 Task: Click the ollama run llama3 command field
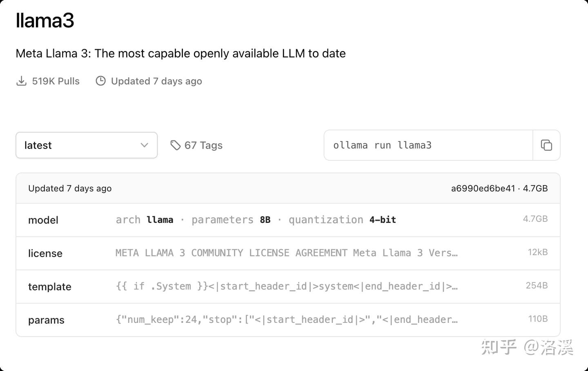click(428, 145)
